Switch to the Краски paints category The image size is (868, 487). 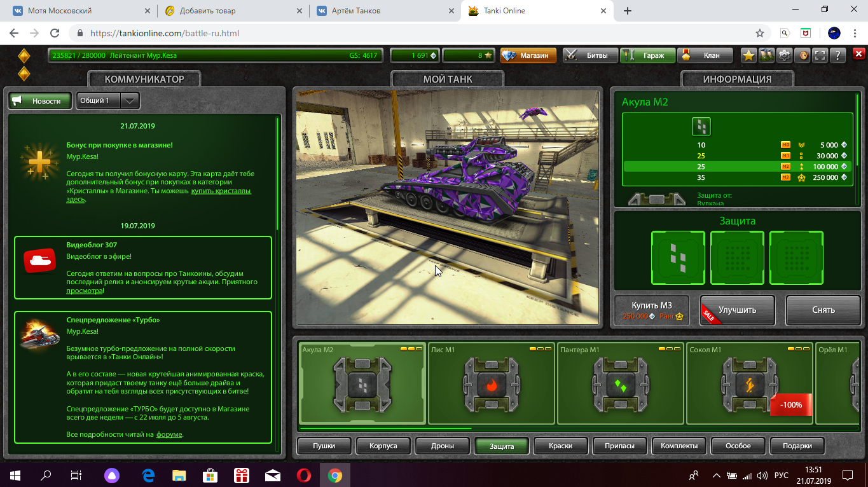click(561, 446)
